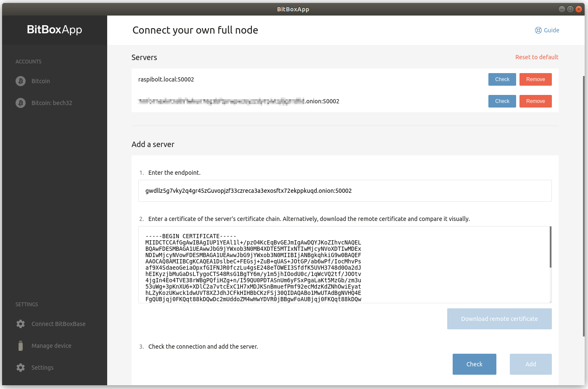Minimize the BitBoxApp window
This screenshot has width=588, height=389.
tap(562, 9)
